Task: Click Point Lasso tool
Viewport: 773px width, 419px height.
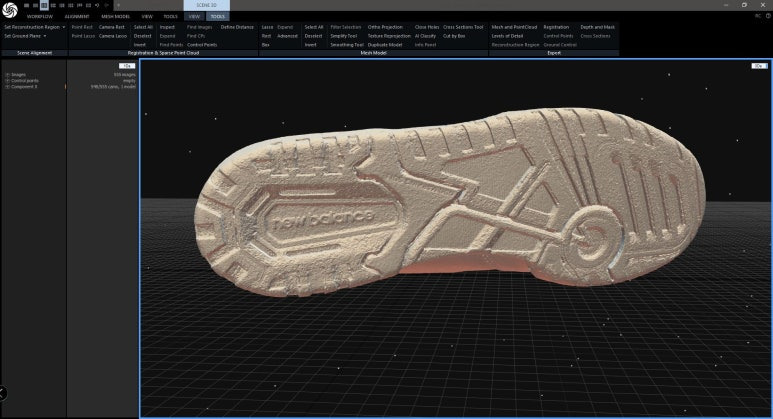Action: [x=83, y=36]
